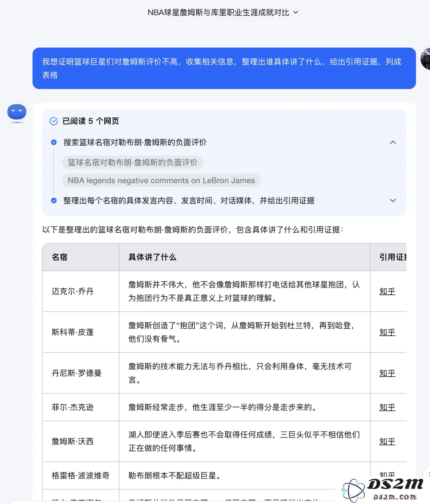This screenshot has height=504, width=430.
Task: Click the 名宿 column header
Action: point(81,257)
